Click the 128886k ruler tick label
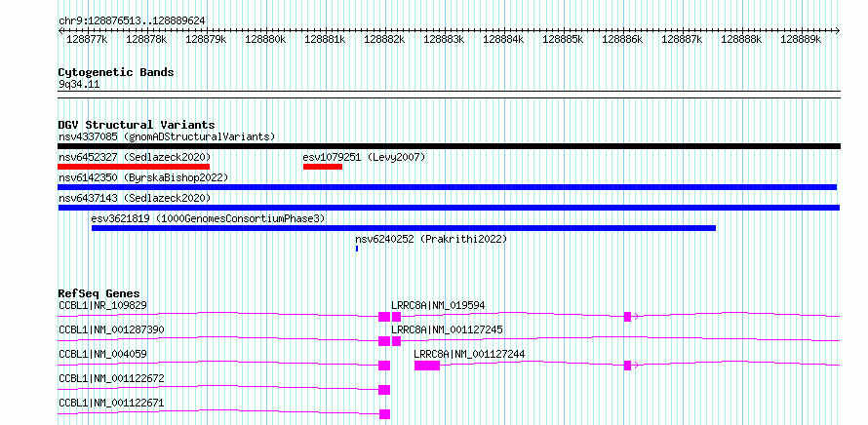This screenshot has width=868, height=425. [x=623, y=40]
